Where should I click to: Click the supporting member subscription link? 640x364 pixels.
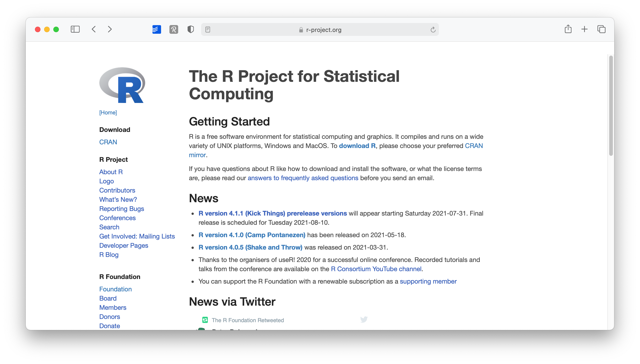coord(428,281)
